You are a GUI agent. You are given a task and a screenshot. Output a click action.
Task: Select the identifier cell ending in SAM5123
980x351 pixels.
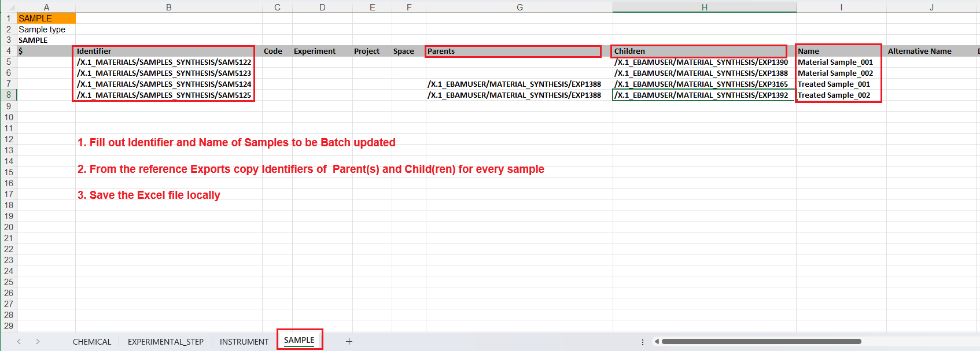point(169,73)
